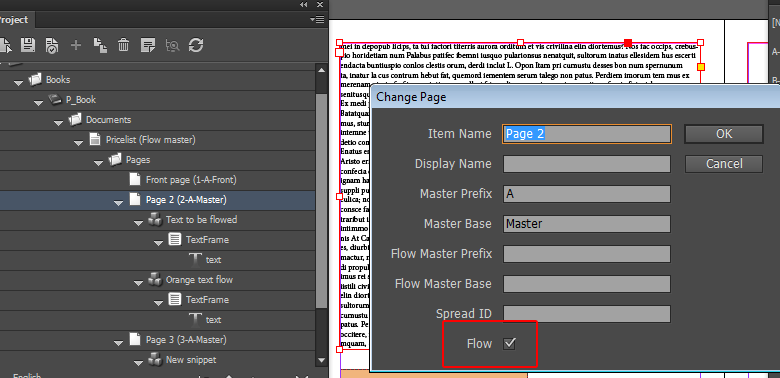This screenshot has width=780, height=378.
Task: Click the Books folder icon
Action: click(x=35, y=79)
